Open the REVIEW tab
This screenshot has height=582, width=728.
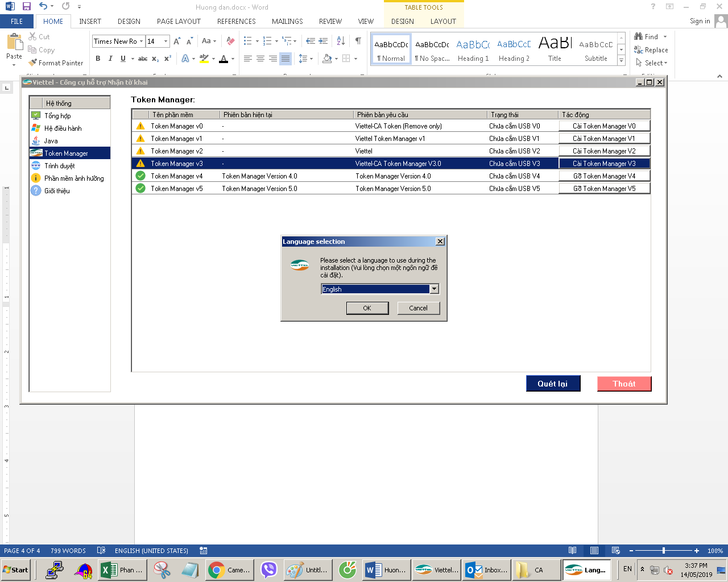[x=330, y=21]
